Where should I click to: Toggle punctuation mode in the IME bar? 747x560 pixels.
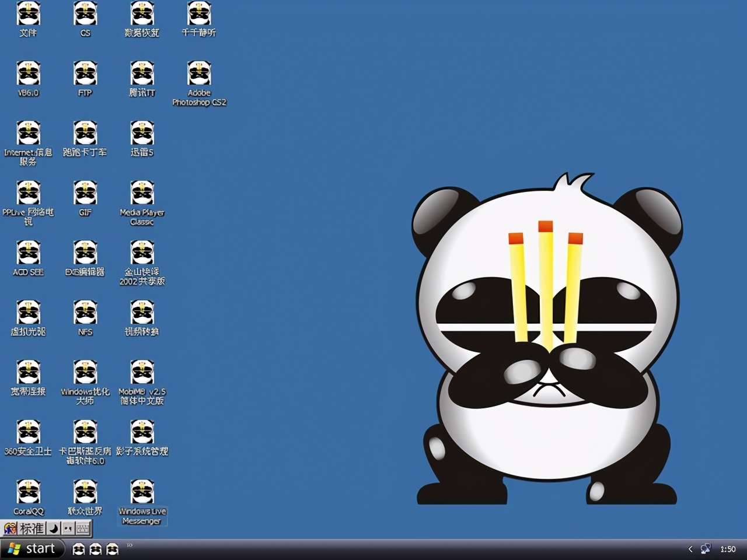pyautogui.click(x=69, y=528)
